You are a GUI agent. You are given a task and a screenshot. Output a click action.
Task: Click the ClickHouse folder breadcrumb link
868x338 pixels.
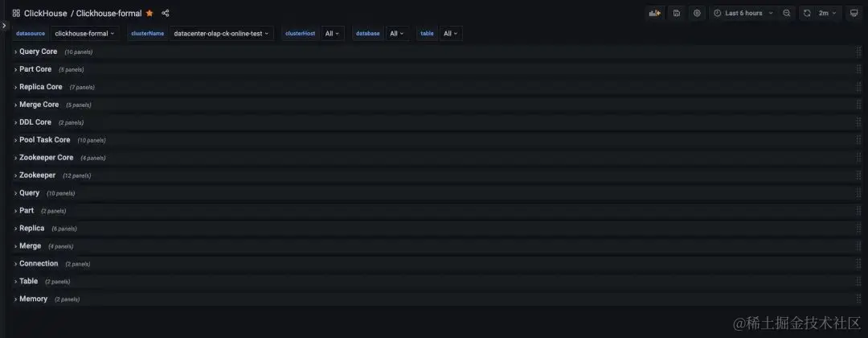[x=45, y=14]
